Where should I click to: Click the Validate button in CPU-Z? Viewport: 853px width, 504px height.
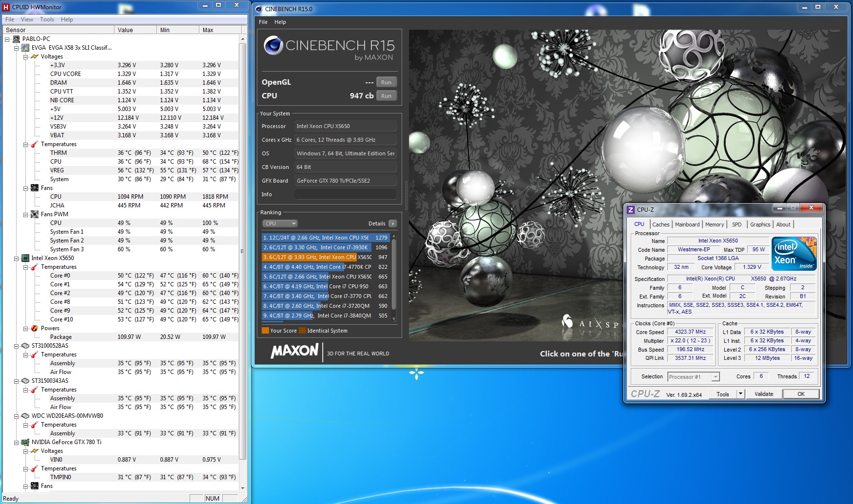coord(763,394)
